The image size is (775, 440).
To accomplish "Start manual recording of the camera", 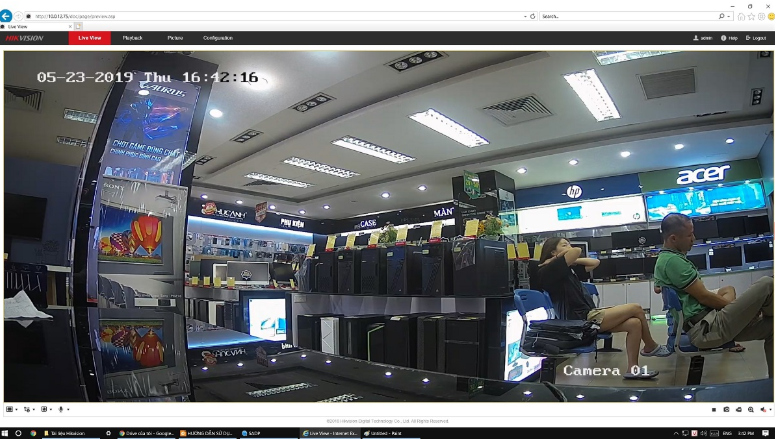I will (x=739, y=410).
